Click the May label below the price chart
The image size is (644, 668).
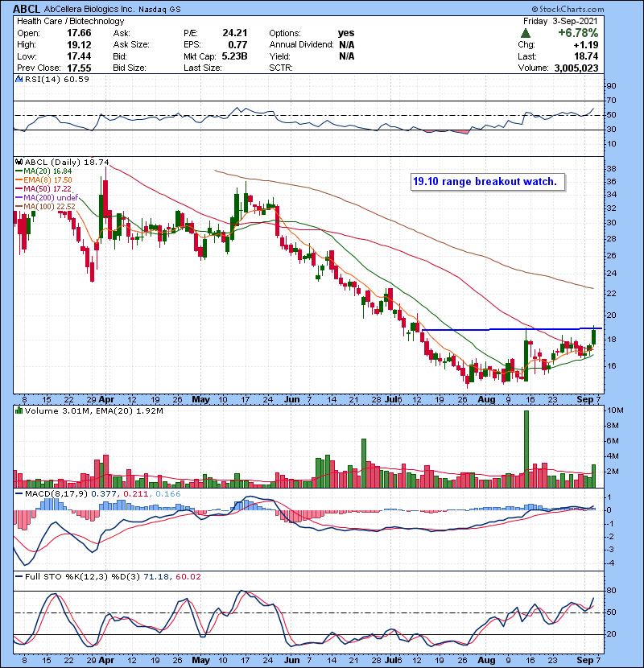(200, 400)
